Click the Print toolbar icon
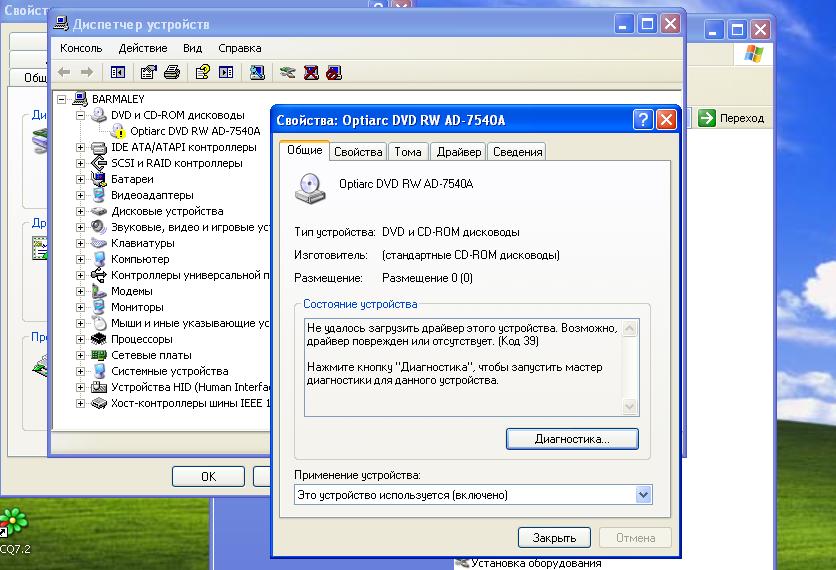Image resolution: width=836 pixels, height=570 pixels. (172, 72)
